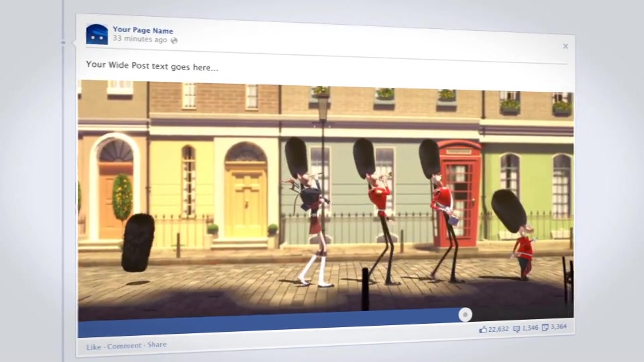The height and width of the screenshot is (362, 644).
Task: Close the post with the X
Action: pos(566,46)
